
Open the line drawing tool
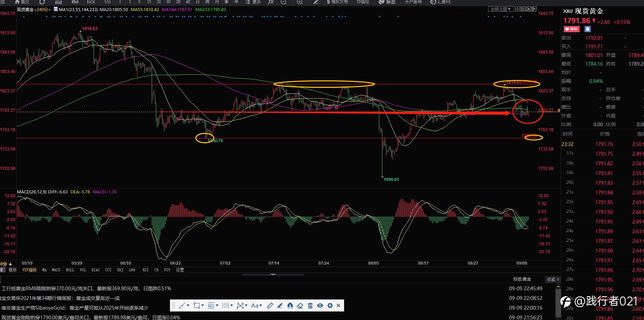click(x=182, y=305)
